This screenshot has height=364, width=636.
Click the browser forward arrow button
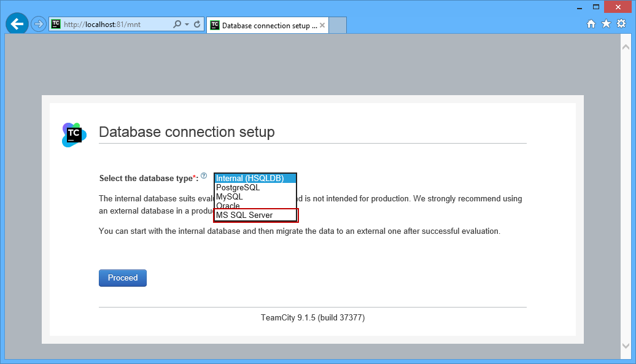click(39, 25)
